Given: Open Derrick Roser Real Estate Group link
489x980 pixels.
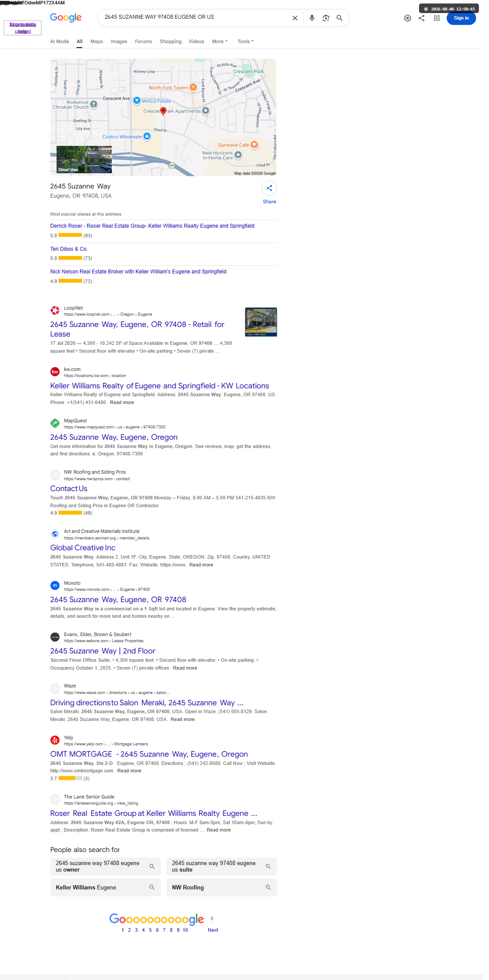Looking at the screenshot, I should pyautogui.click(x=152, y=226).
